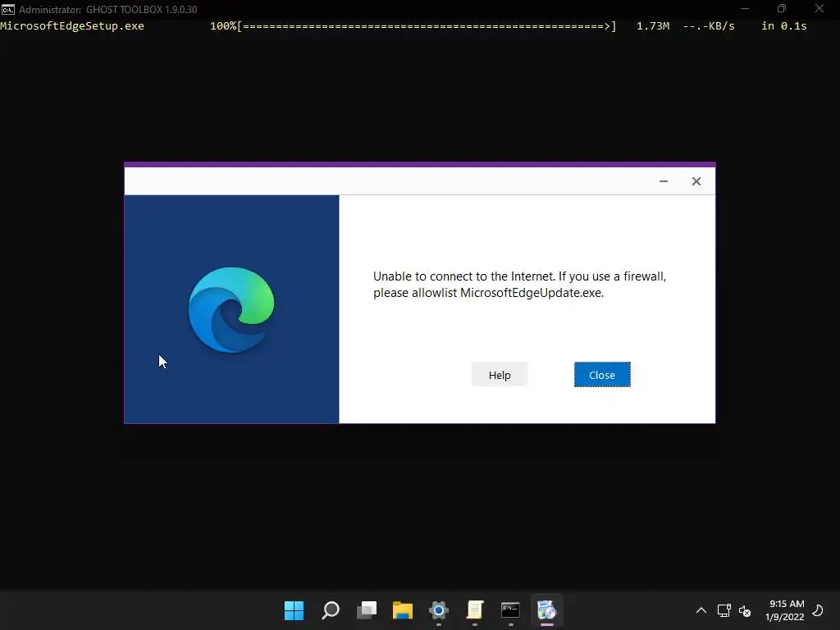Open the clock showing 9:15 AM
Image resolution: width=840 pixels, height=630 pixels.
click(x=785, y=610)
